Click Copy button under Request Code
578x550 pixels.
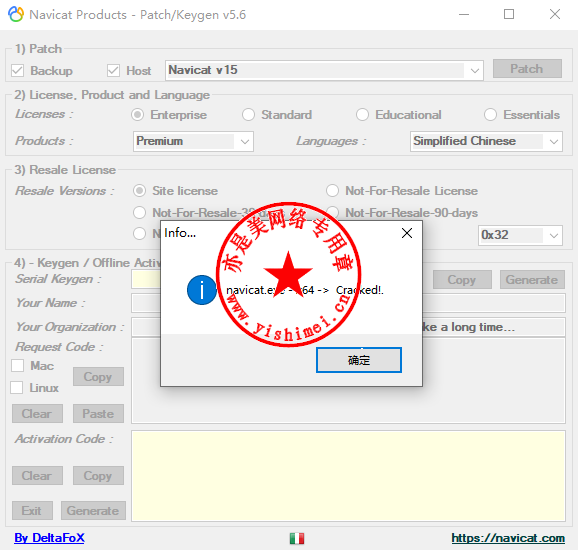click(98, 377)
